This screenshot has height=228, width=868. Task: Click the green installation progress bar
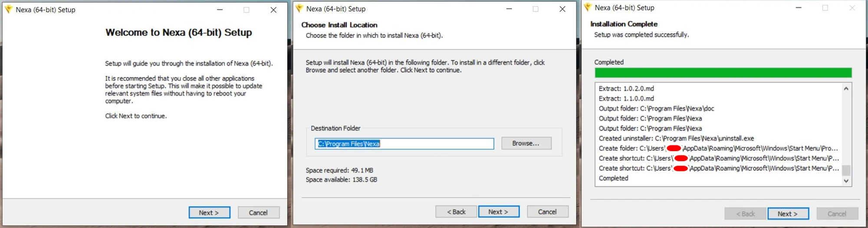tap(723, 73)
